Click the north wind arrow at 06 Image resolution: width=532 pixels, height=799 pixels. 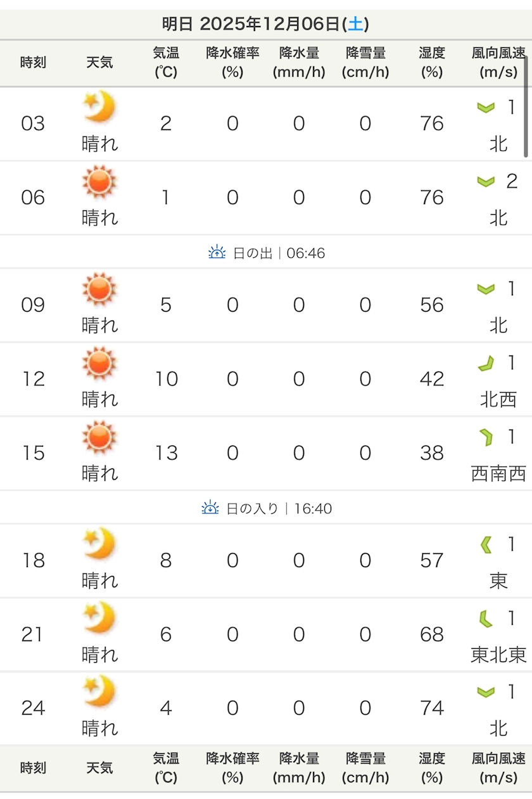tap(486, 182)
